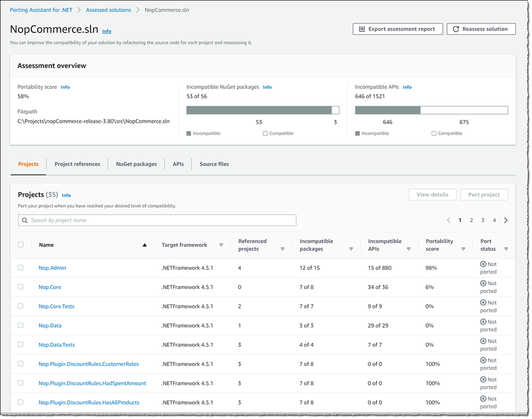Click the Reassess solution refresh icon
This screenshot has width=532, height=419.
click(456, 29)
